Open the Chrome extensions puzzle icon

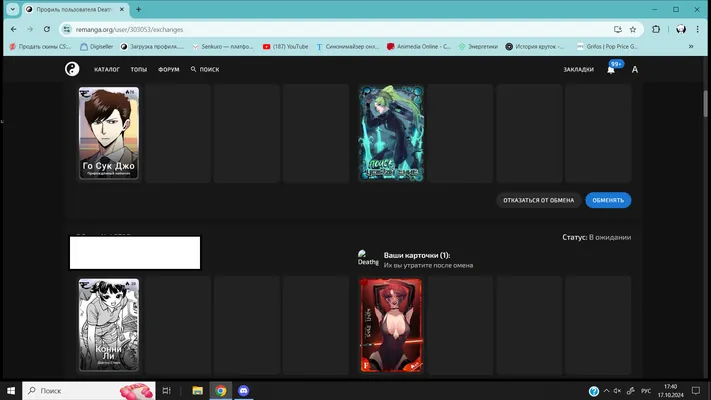pos(656,29)
